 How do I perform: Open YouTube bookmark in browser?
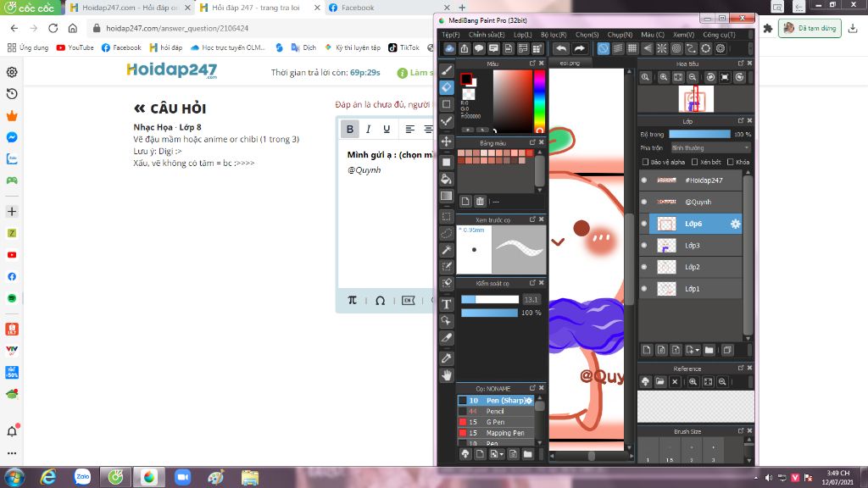[x=75, y=47]
